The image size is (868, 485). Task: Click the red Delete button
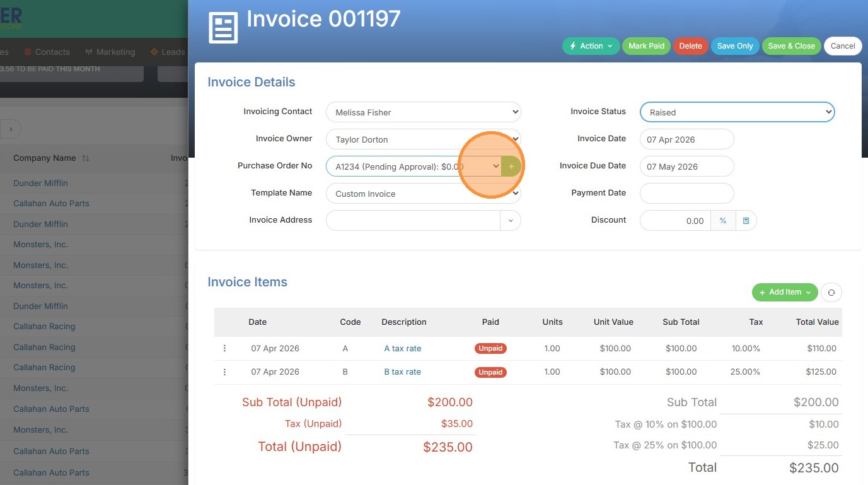point(691,46)
